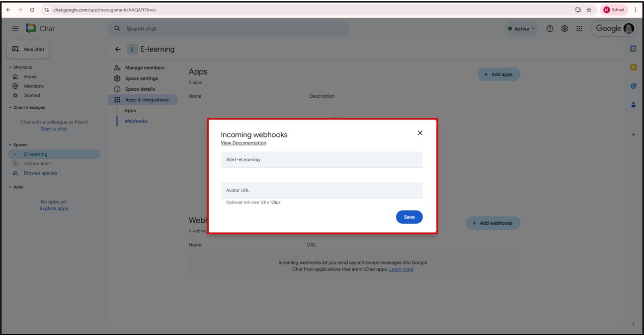Viewport: 644px width, 335px height.
Task: Click the Avatar URL input field
Action: coord(322,190)
